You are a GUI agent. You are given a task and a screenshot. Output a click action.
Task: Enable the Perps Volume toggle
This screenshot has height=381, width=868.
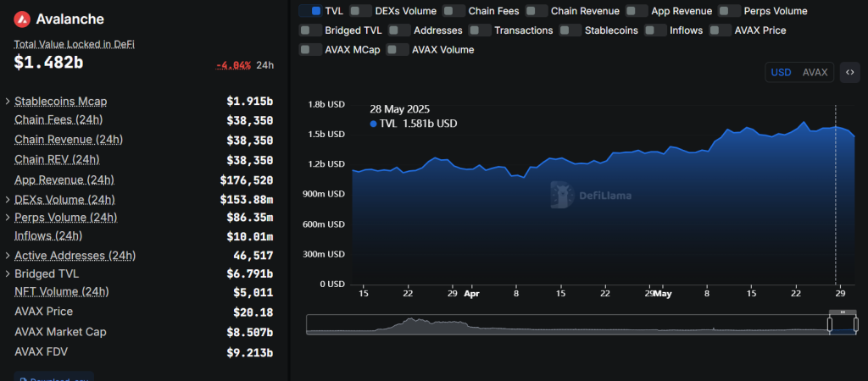pos(730,11)
